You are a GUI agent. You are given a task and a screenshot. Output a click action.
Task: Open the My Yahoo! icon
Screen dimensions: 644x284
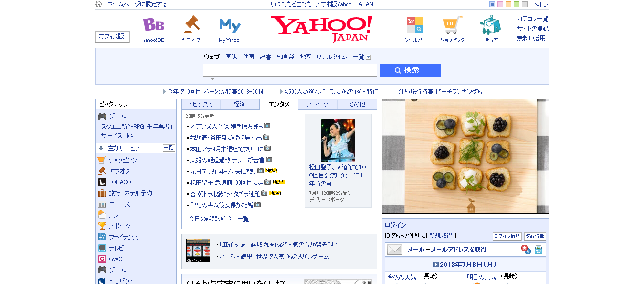point(230,25)
